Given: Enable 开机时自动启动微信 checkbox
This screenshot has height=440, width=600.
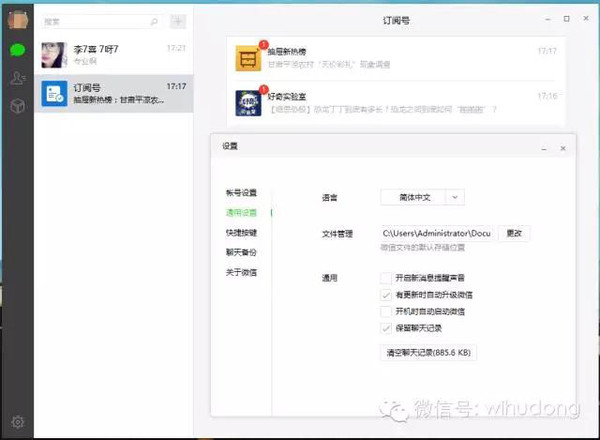Looking at the screenshot, I should pos(386,311).
